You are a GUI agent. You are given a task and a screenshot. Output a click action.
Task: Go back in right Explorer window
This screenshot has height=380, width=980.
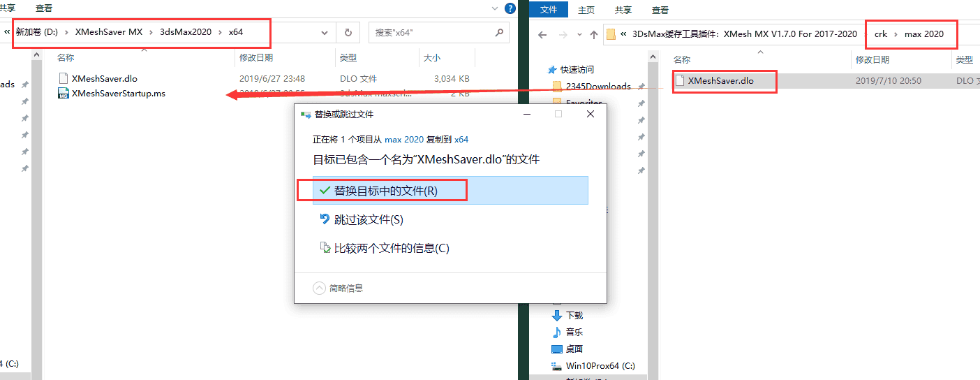[542, 34]
